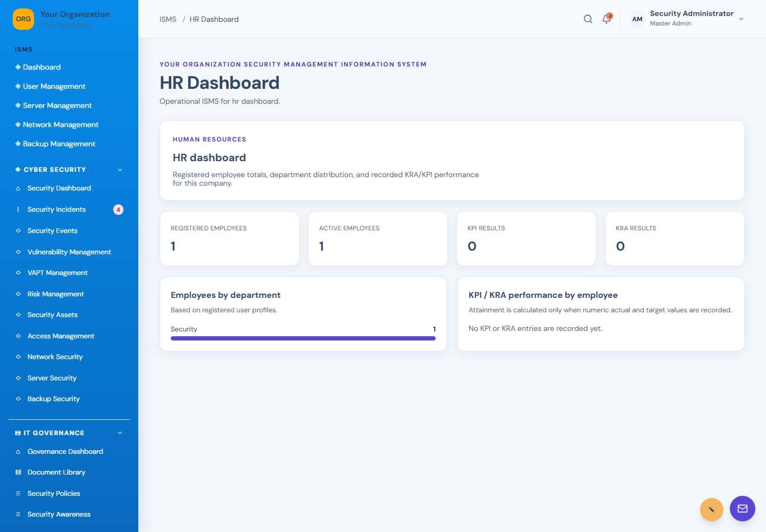Click the Governance Dashboard home icon
The height and width of the screenshot is (532, 766).
tap(18, 452)
